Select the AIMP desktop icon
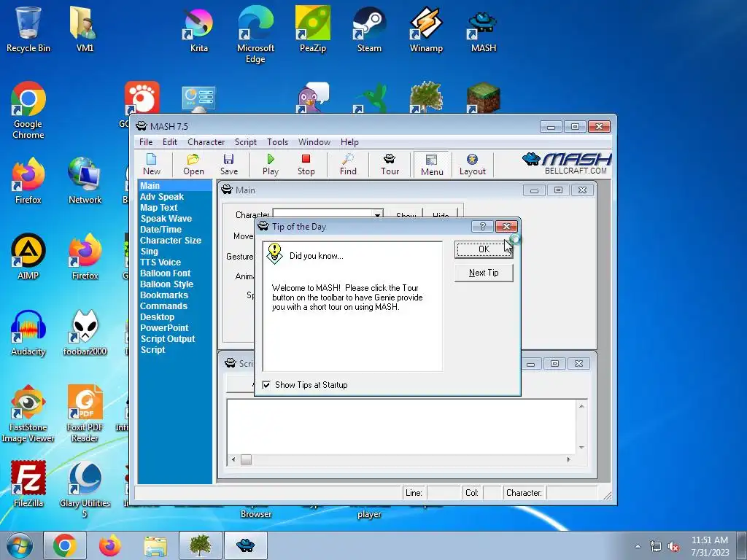This screenshot has width=747, height=560. pos(28,257)
